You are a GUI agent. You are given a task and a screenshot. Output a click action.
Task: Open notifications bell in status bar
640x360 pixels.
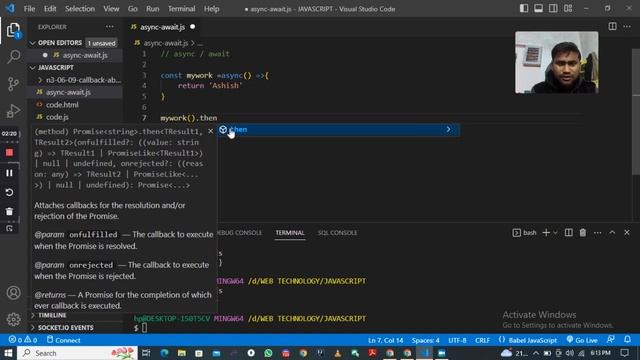click(627, 340)
